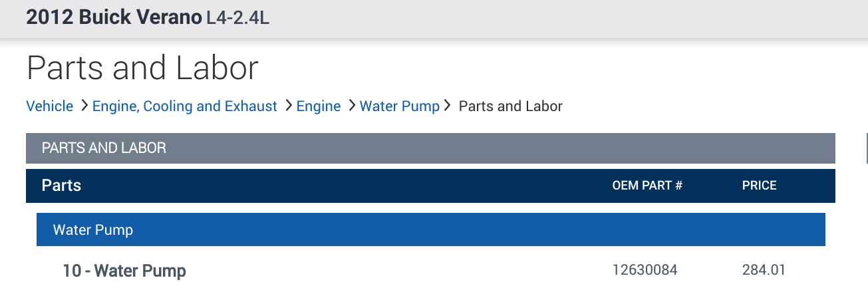Collapse the blue Water Pump section

tap(430, 230)
